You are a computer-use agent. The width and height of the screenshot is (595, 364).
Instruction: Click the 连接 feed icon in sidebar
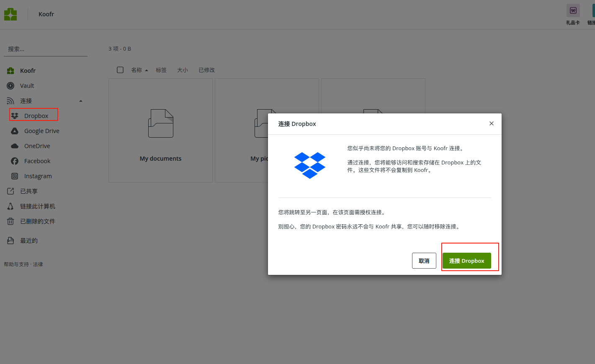click(x=10, y=101)
